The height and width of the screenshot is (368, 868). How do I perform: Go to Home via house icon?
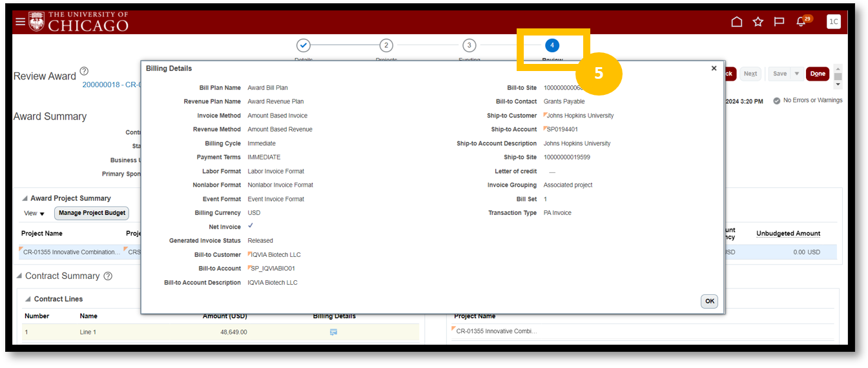tap(736, 22)
